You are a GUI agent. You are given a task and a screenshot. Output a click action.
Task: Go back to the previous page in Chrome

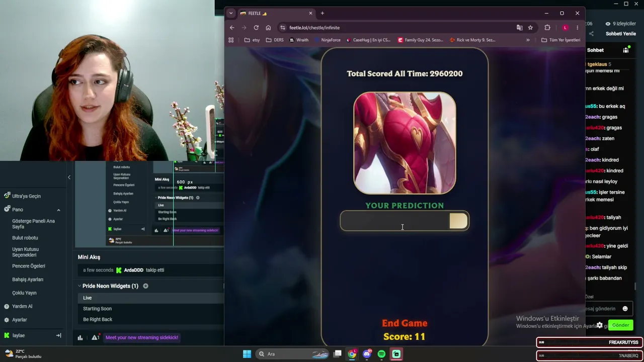(x=232, y=28)
